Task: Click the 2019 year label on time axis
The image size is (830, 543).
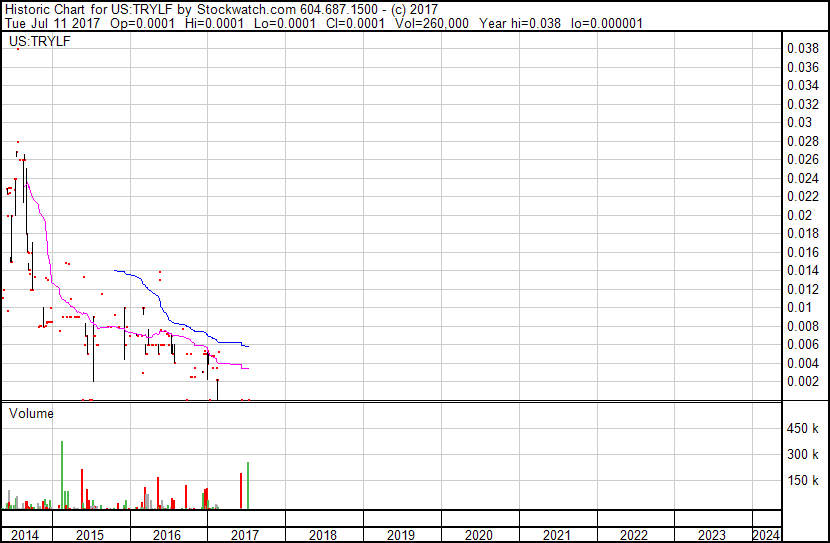Action: tap(401, 535)
